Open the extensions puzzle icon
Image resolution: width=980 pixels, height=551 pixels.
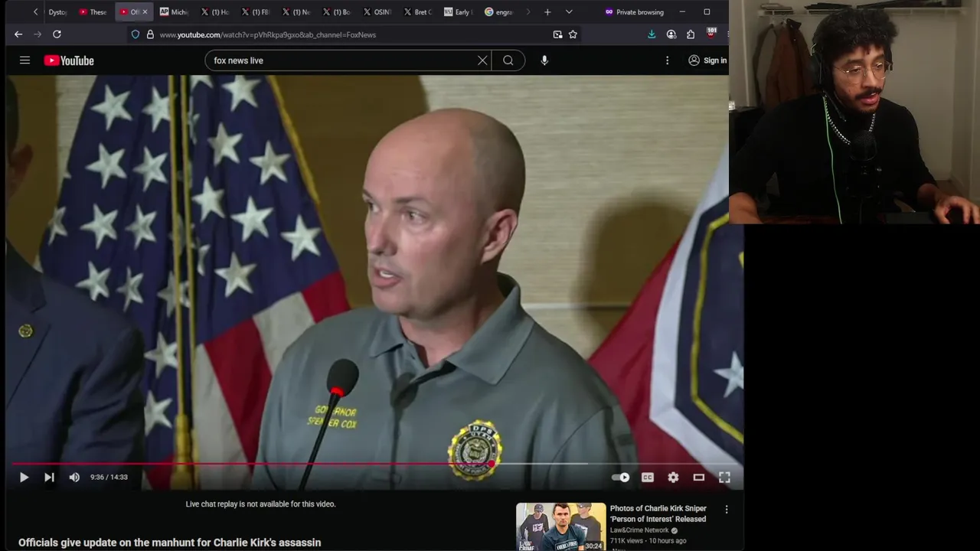pos(691,34)
